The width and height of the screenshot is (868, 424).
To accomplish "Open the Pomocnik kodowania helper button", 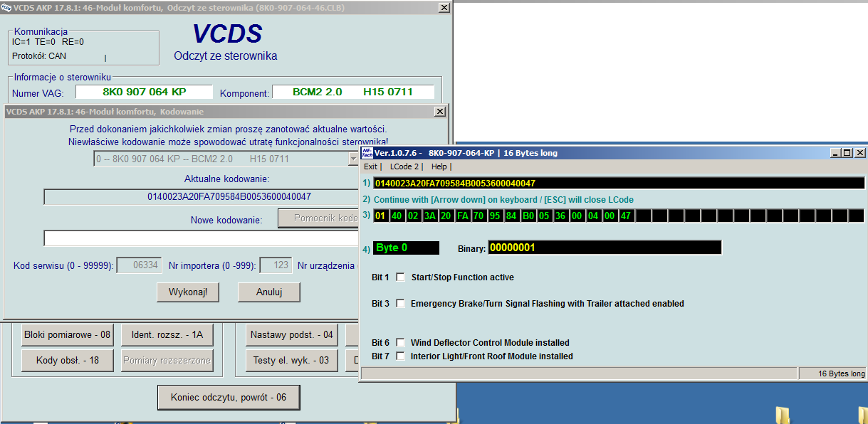I will click(318, 219).
